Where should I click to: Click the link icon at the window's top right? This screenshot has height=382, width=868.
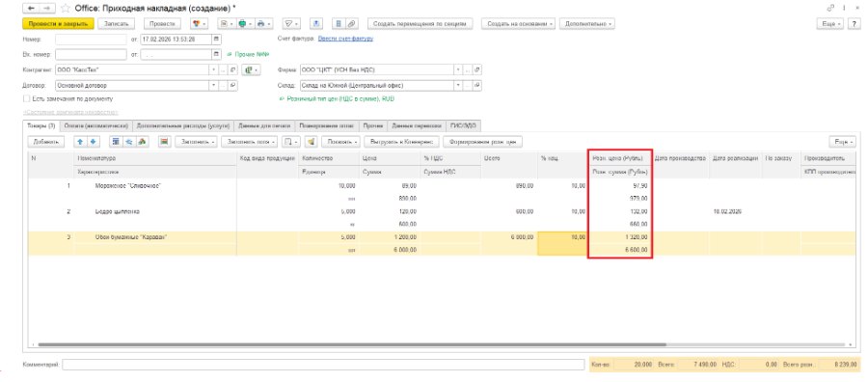(x=830, y=9)
